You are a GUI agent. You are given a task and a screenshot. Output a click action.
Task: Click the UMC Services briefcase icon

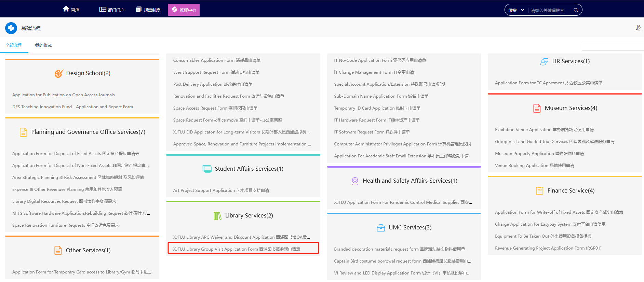381,228
